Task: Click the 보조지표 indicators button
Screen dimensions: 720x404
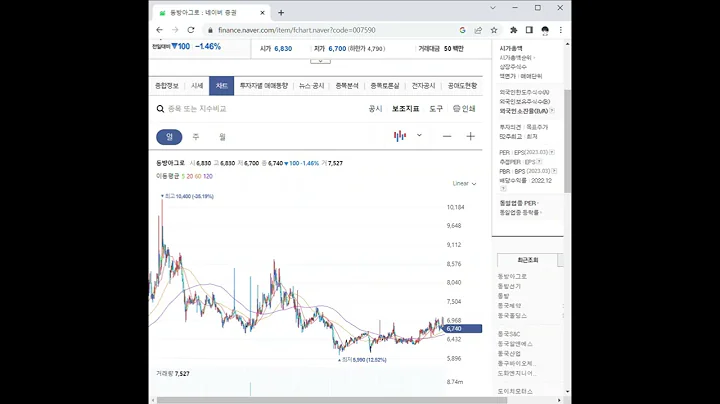Action: (405, 109)
